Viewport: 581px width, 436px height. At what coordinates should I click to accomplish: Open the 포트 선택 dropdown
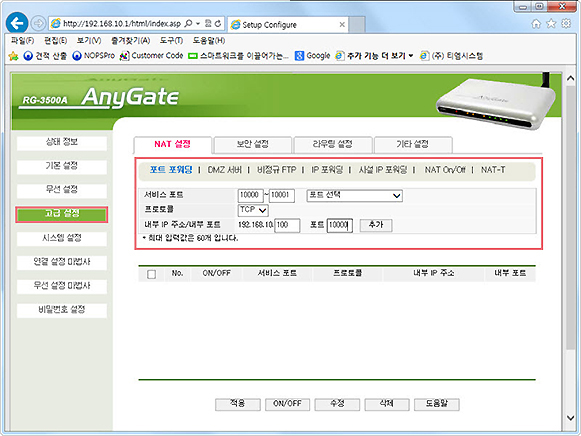355,195
